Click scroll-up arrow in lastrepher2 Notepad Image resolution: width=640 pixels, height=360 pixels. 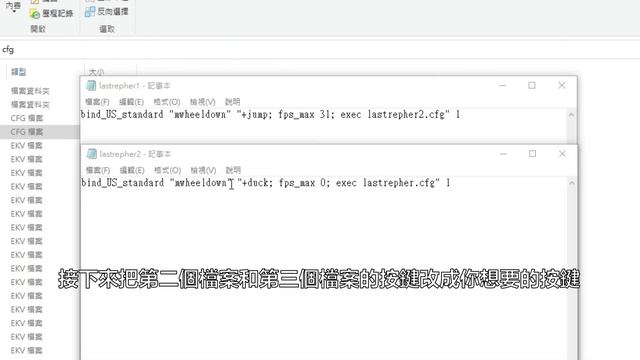pos(572,184)
